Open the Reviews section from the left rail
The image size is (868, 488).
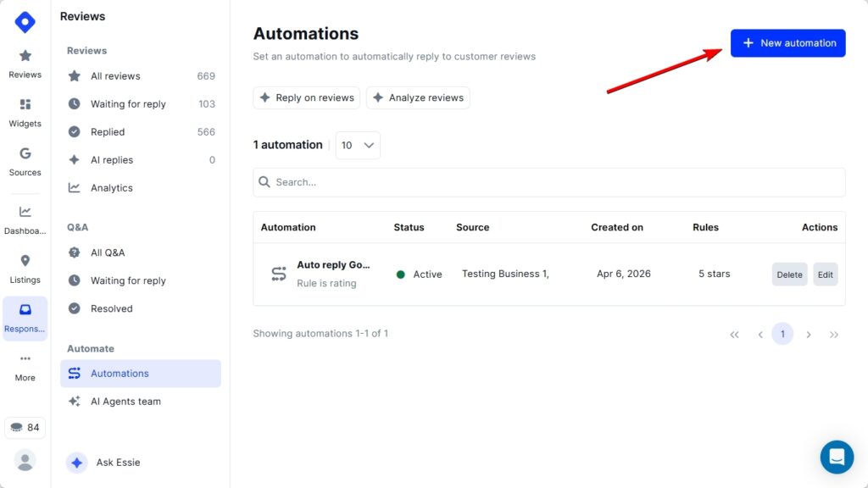[25, 63]
